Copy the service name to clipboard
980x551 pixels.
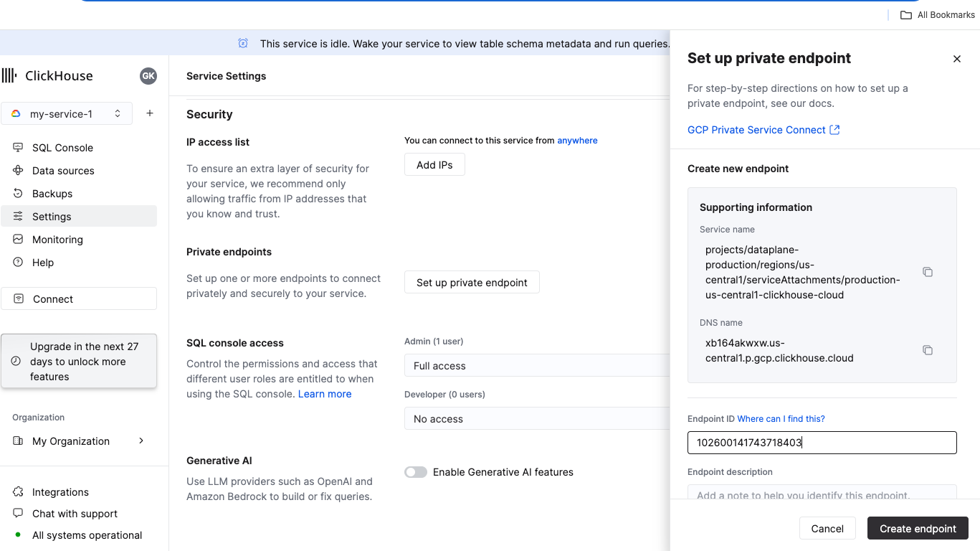[x=928, y=272]
